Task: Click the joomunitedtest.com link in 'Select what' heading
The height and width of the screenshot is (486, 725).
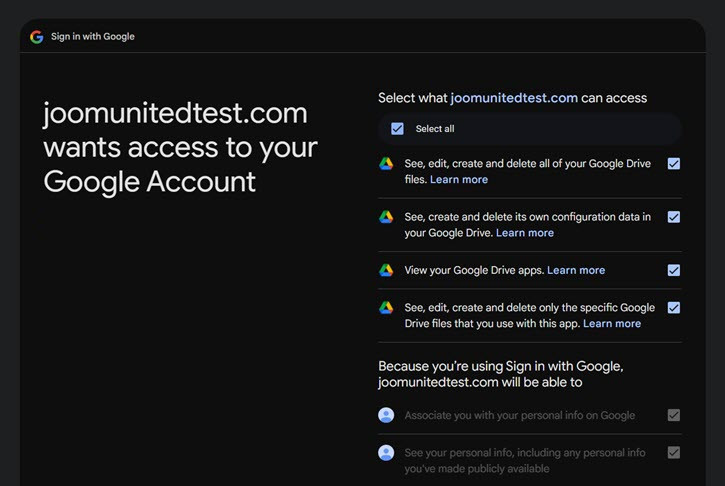Action: click(514, 98)
